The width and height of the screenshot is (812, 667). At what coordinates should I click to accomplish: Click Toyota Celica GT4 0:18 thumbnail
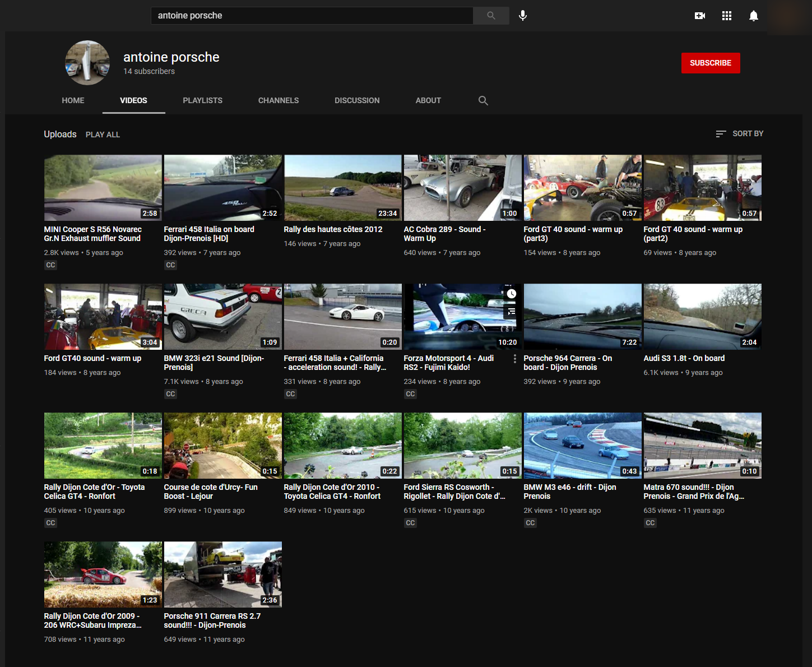point(103,446)
